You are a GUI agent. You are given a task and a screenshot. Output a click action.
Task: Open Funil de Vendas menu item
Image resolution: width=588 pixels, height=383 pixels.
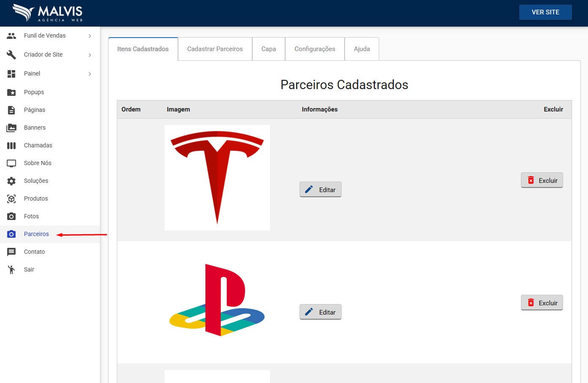click(x=50, y=36)
